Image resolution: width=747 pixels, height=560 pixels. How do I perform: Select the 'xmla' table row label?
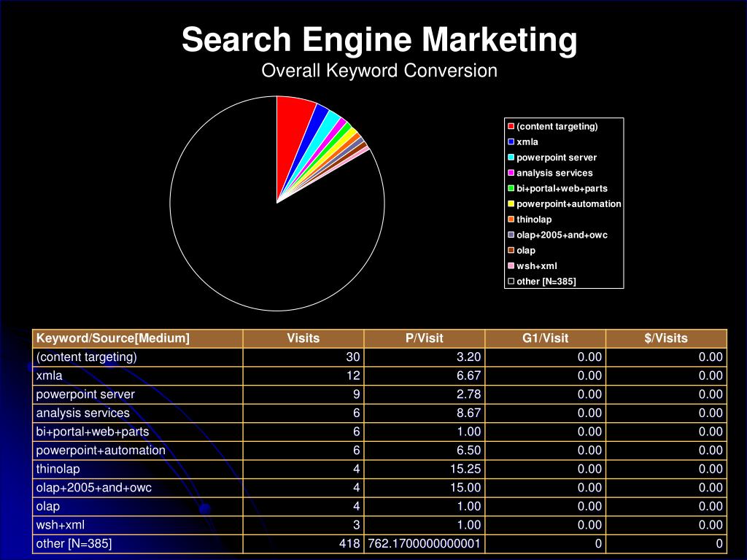(x=49, y=376)
